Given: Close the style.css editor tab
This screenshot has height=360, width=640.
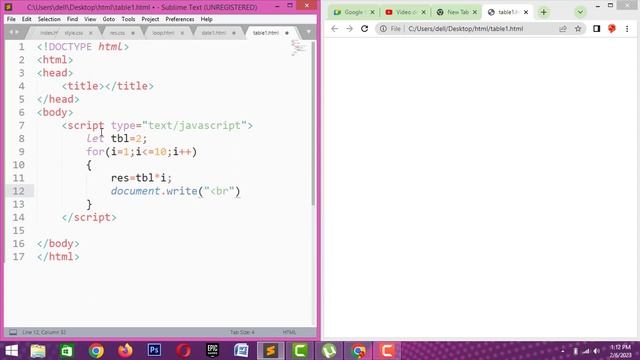Looking at the screenshot, I should click(x=91, y=33).
